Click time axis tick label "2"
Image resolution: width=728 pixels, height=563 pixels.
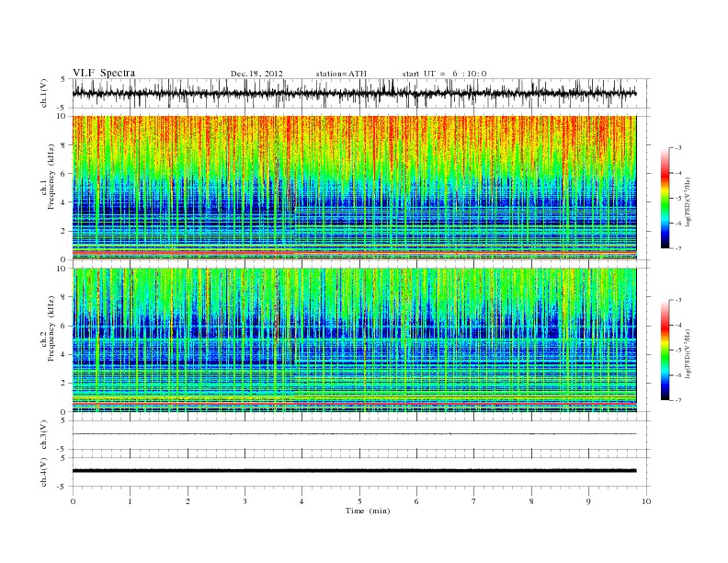(x=188, y=501)
